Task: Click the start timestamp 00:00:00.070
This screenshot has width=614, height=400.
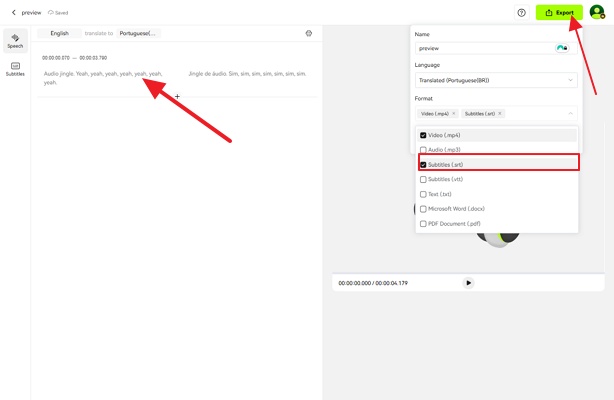Action: point(56,58)
